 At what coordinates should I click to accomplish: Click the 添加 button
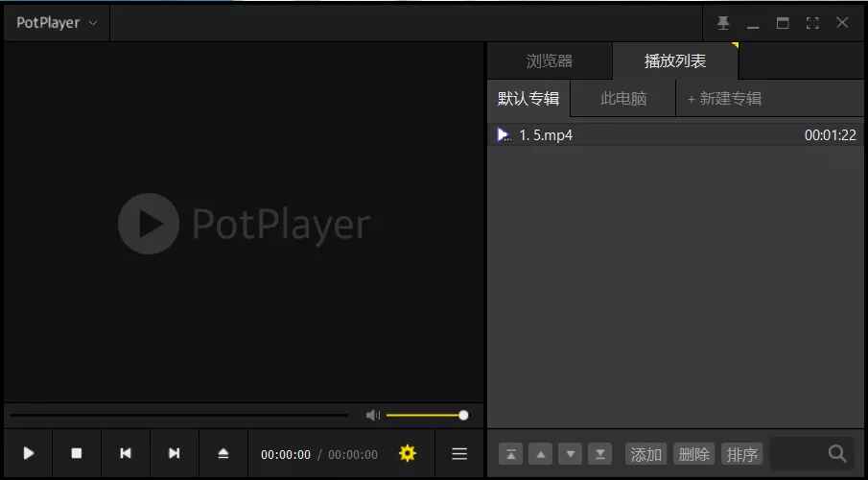[646, 454]
